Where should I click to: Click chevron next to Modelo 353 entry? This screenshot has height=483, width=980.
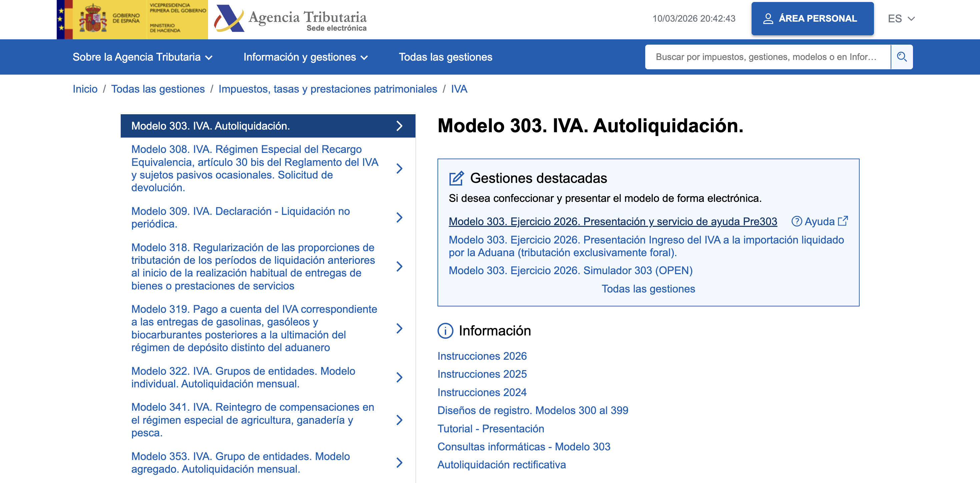pyautogui.click(x=399, y=462)
